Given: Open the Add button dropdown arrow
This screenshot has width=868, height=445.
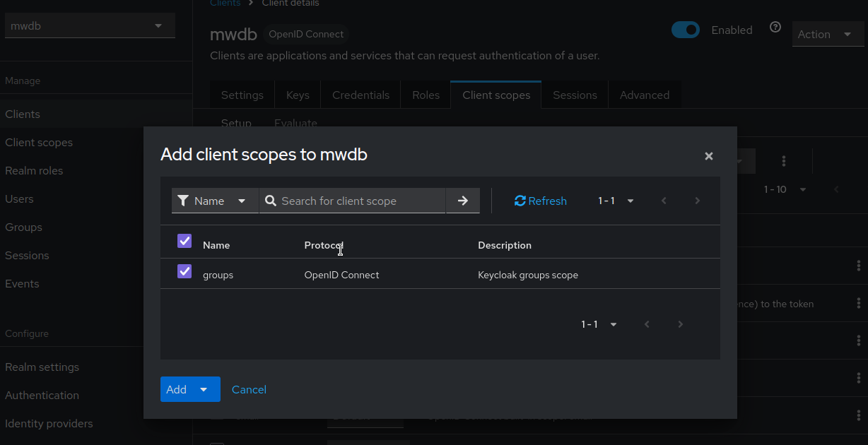Looking at the screenshot, I should pyautogui.click(x=204, y=389).
